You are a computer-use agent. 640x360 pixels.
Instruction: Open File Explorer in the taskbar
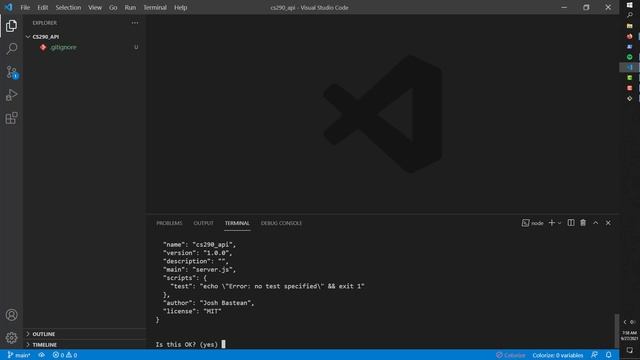629,26
